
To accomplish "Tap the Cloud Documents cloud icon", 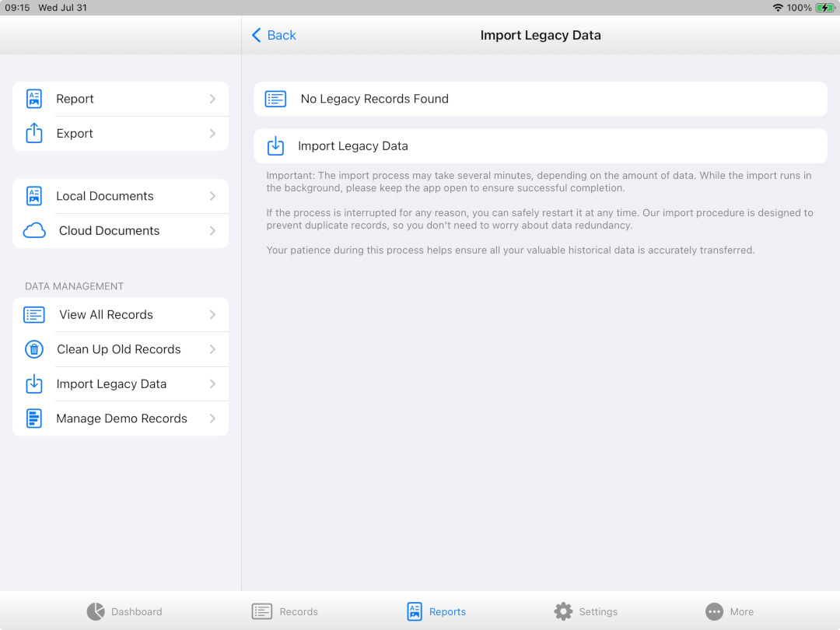I will tap(34, 231).
